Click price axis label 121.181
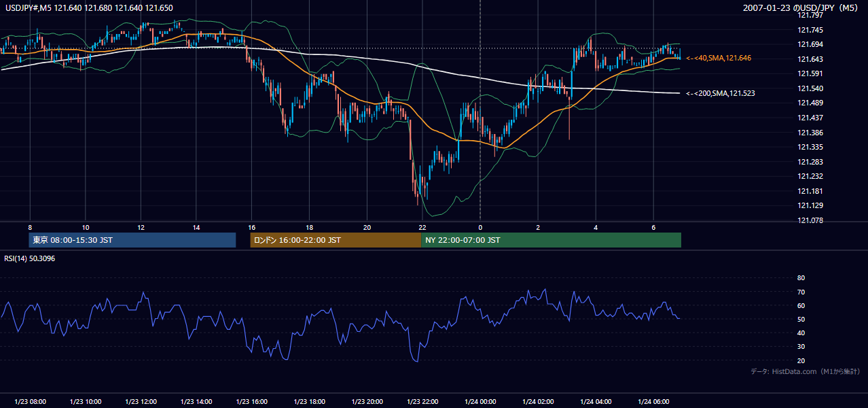 (810, 191)
